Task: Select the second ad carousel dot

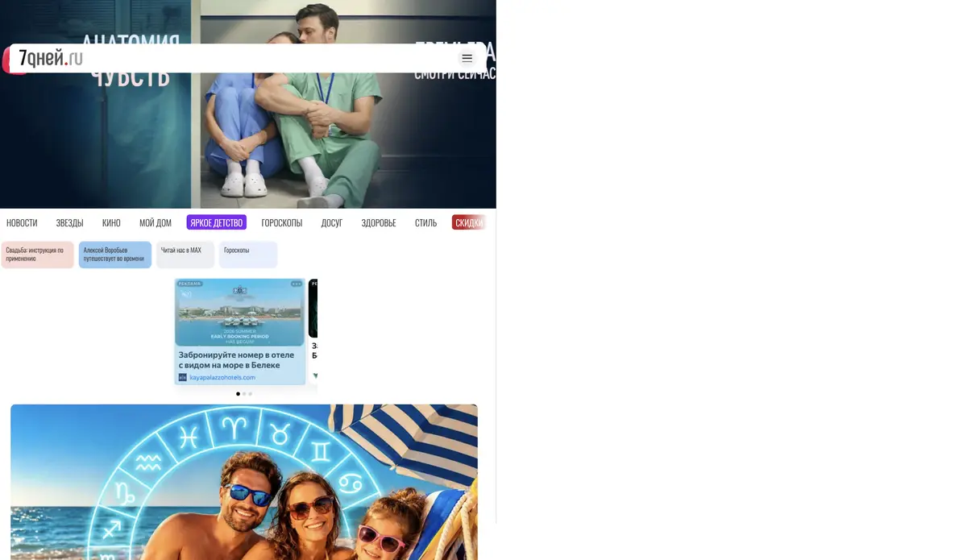Action: (x=244, y=394)
